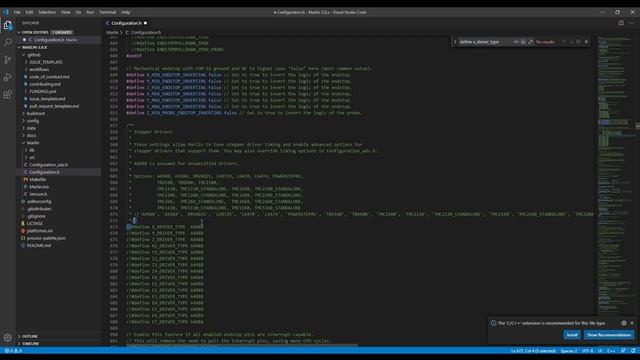Image resolution: width=640 pixels, height=360 pixels.
Task: Open notifications bell in status bar
Action: pos(633,351)
